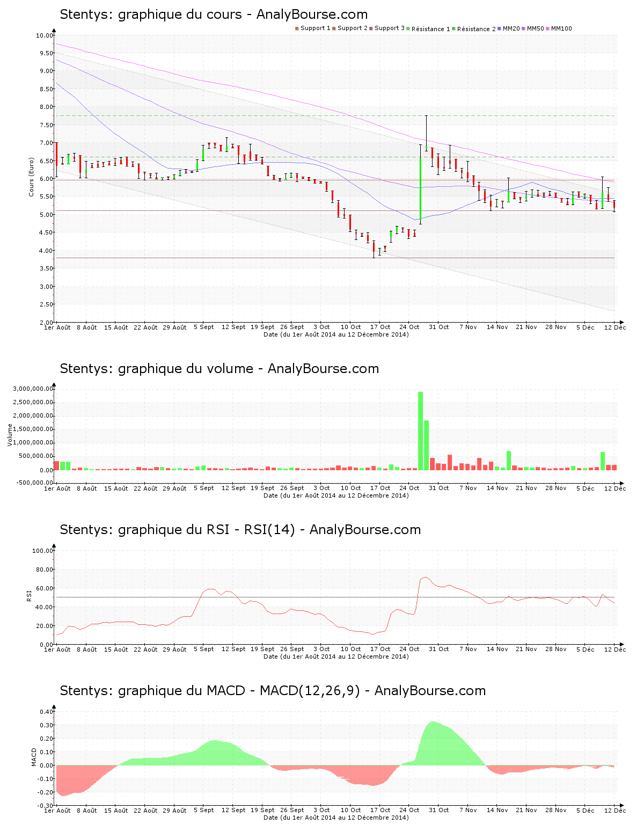Screen dimensions: 644x832
Task: Click the tallest green bar in the volume chart
Action: pyautogui.click(x=421, y=431)
